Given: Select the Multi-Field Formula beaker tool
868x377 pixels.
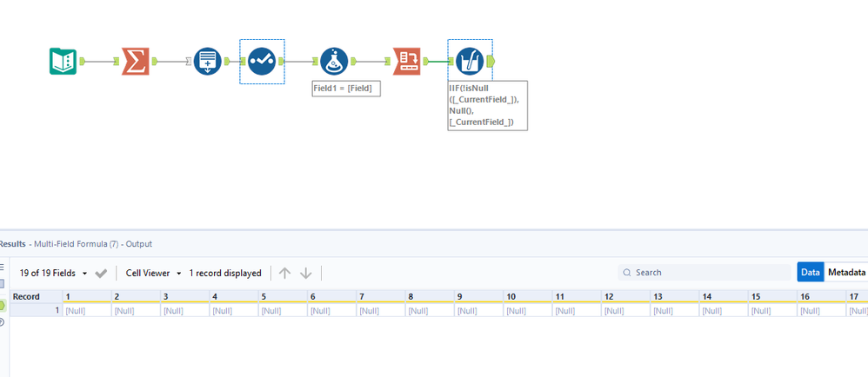Looking at the screenshot, I should pyautogui.click(x=470, y=62).
